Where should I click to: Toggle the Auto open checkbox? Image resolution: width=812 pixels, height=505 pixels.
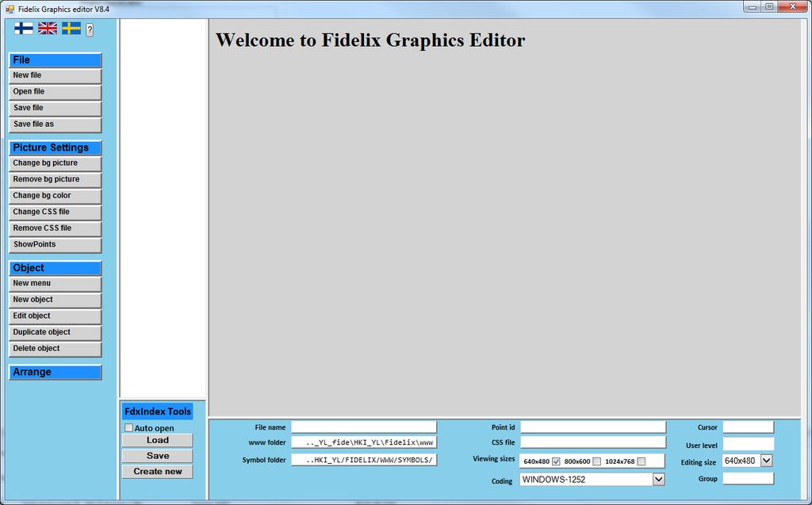tap(128, 428)
